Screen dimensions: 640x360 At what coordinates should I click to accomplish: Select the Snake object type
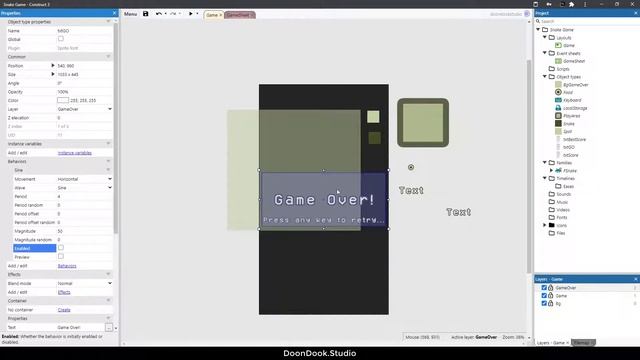tap(569, 124)
